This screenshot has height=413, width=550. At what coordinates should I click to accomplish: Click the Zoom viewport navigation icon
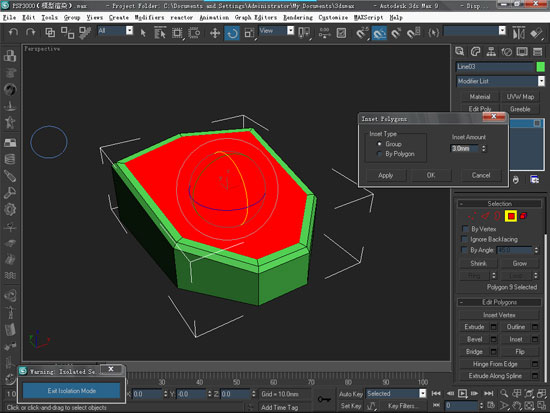coord(504,393)
